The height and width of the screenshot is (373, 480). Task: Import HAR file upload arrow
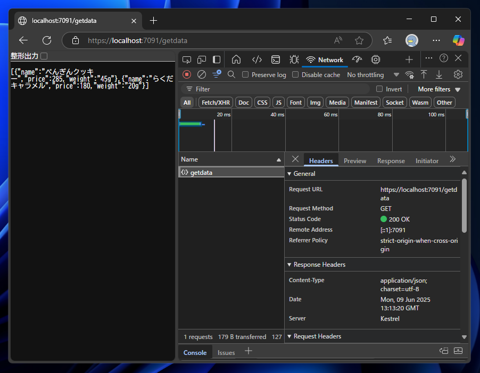click(x=424, y=74)
